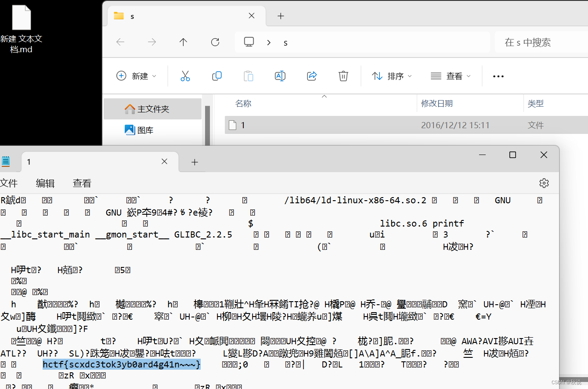Paste clipboard icon in Explorer toolbar
The image size is (588, 389).
(x=249, y=76)
